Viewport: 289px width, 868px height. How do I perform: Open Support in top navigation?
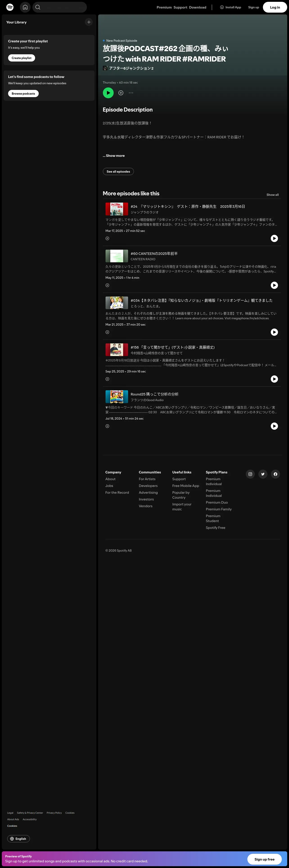pyautogui.click(x=180, y=7)
